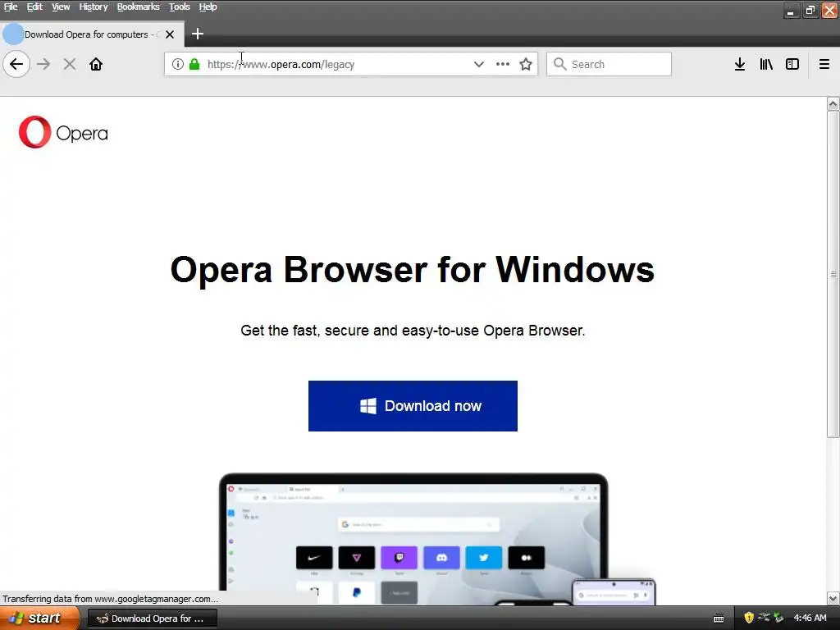
Task: Click the forward navigation arrow
Action: pos(43,64)
